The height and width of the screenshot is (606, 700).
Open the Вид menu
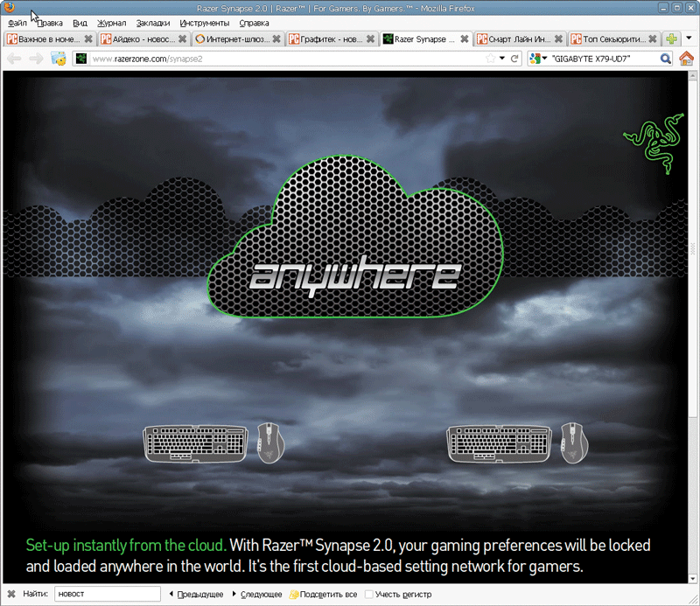pos(80,24)
